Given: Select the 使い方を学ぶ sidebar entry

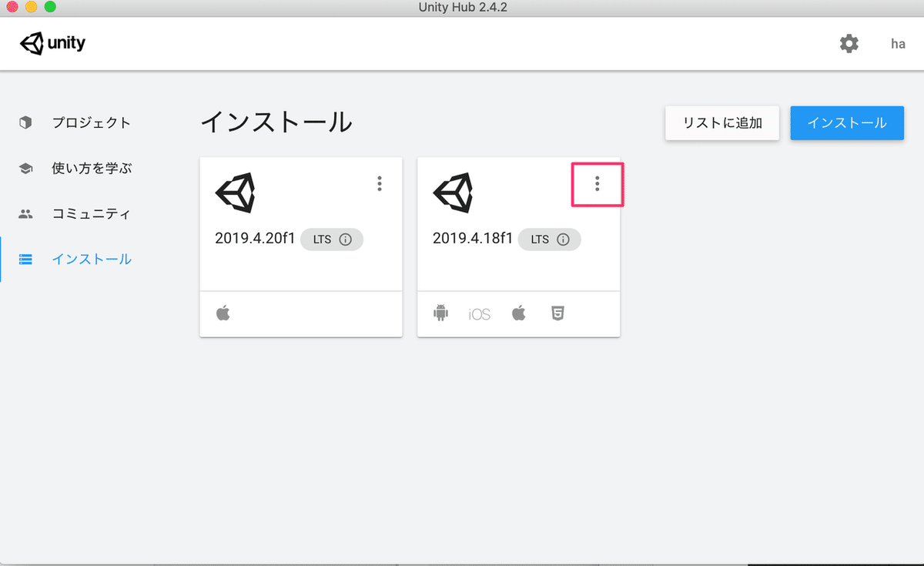Looking at the screenshot, I should (91, 168).
